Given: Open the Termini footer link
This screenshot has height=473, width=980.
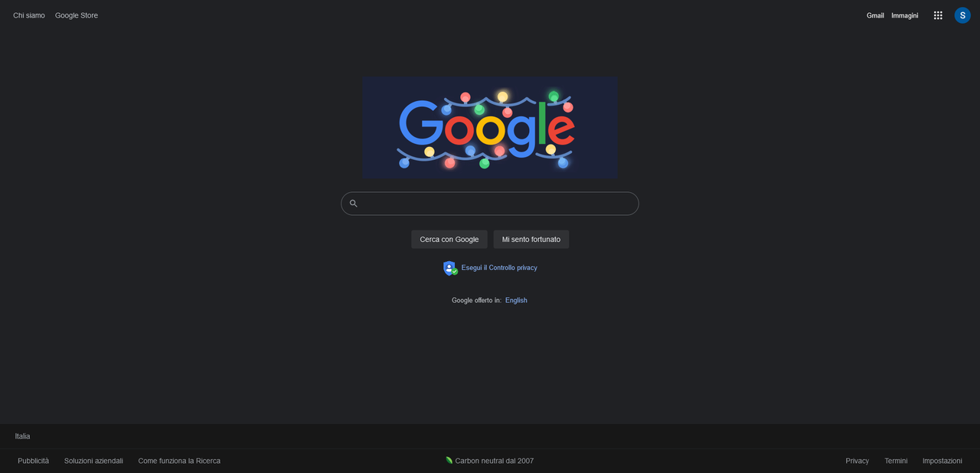Looking at the screenshot, I should (x=896, y=461).
